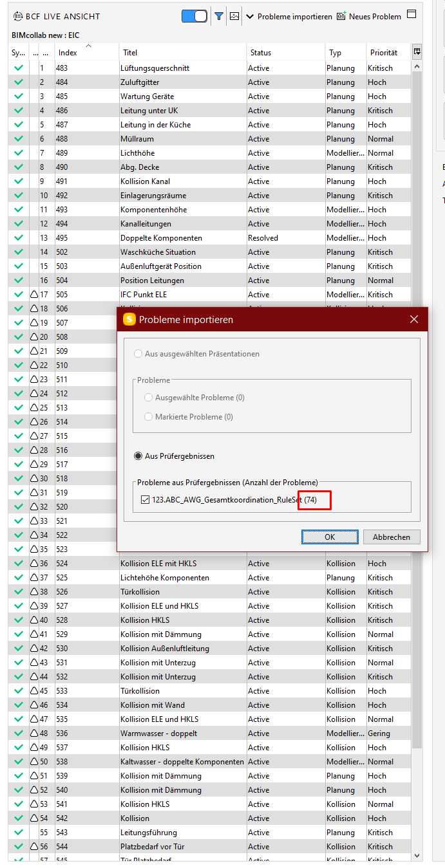Image resolution: width=445 pixels, height=868 pixels.
Task: Select the IFC Punkt ELE issue
Action: click(144, 295)
